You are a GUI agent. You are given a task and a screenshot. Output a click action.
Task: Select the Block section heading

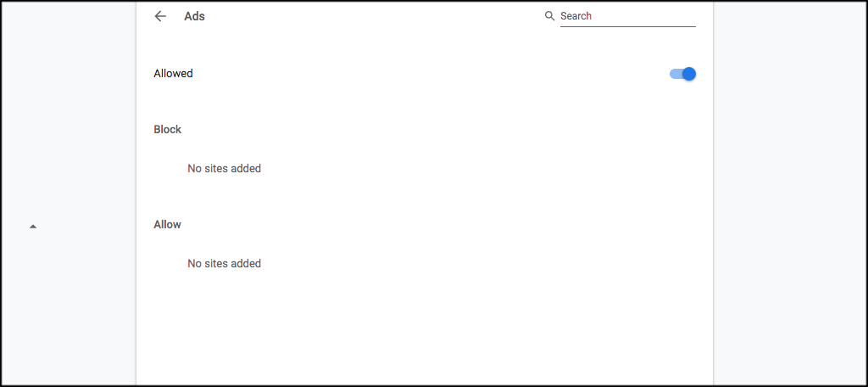[167, 130]
